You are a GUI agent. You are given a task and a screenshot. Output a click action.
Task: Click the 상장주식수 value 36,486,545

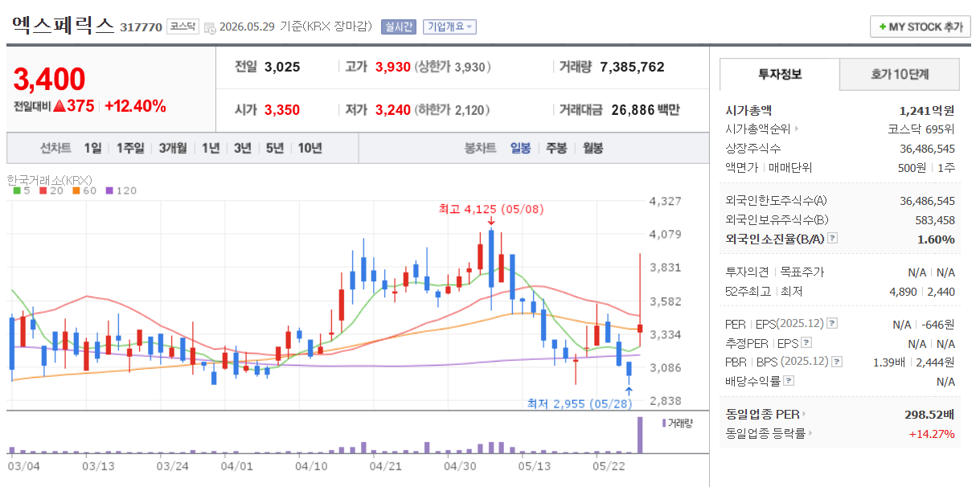click(x=928, y=149)
